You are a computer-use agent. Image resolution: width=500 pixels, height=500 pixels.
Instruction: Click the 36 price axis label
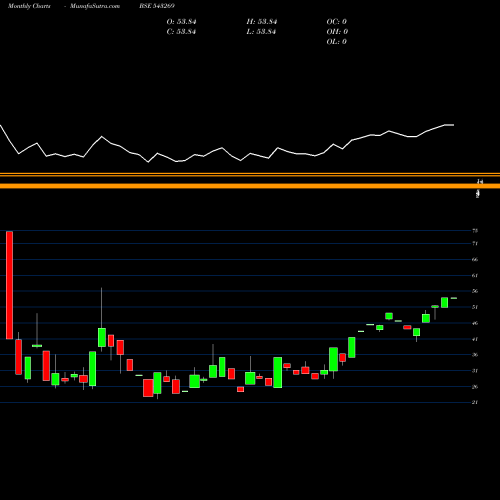[475, 355]
